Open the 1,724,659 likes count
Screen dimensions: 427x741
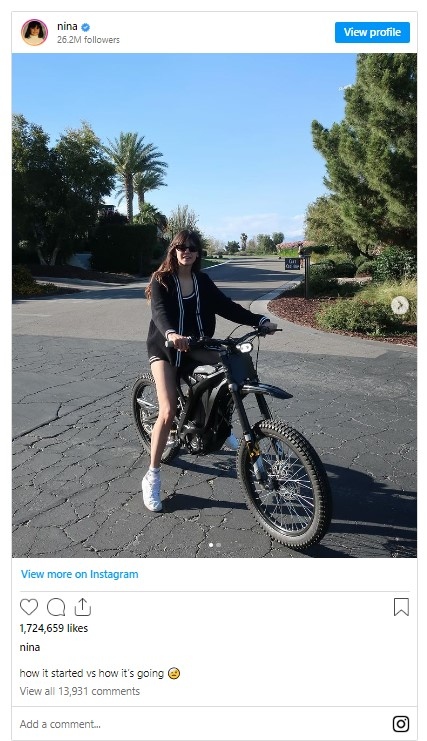54,628
